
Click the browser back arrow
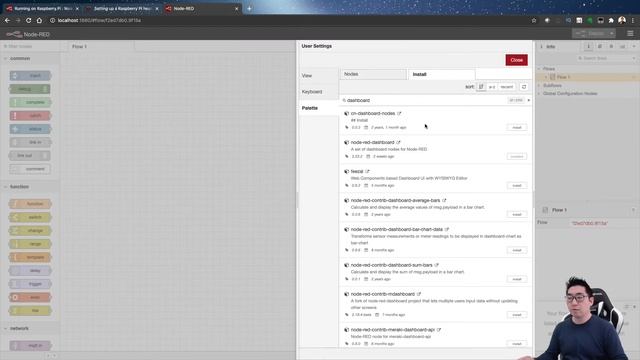(7, 20)
